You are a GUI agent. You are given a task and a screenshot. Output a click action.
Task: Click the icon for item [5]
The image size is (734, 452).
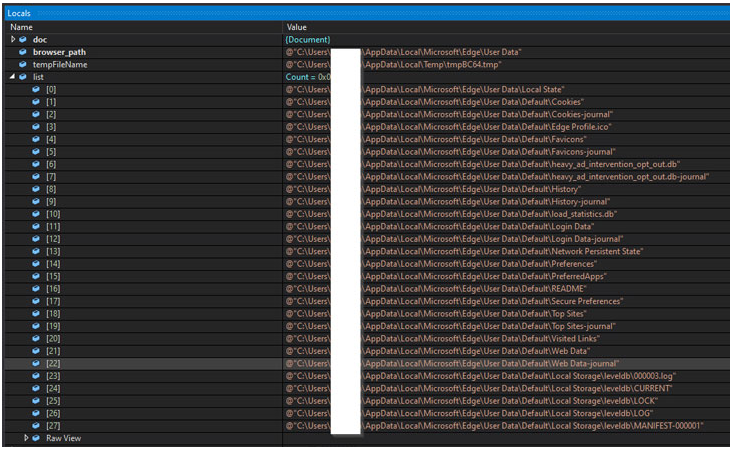pyautogui.click(x=36, y=152)
